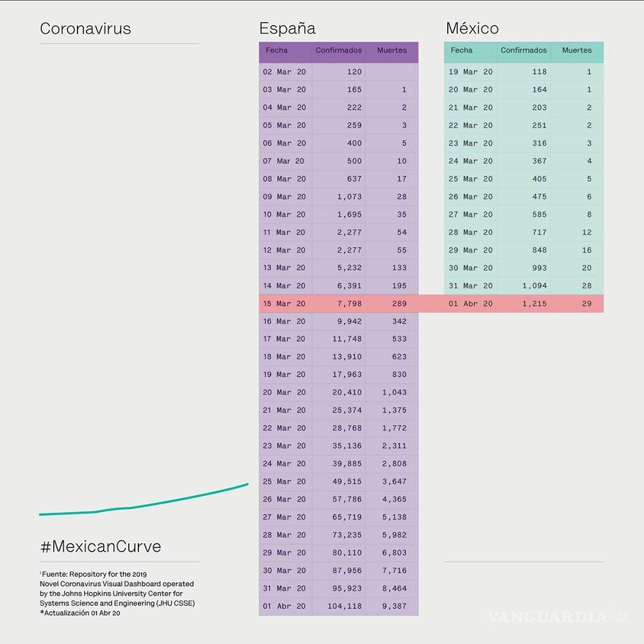This screenshot has width=644, height=644.
Task: Click the Muertes header in España table
Action: click(x=392, y=51)
